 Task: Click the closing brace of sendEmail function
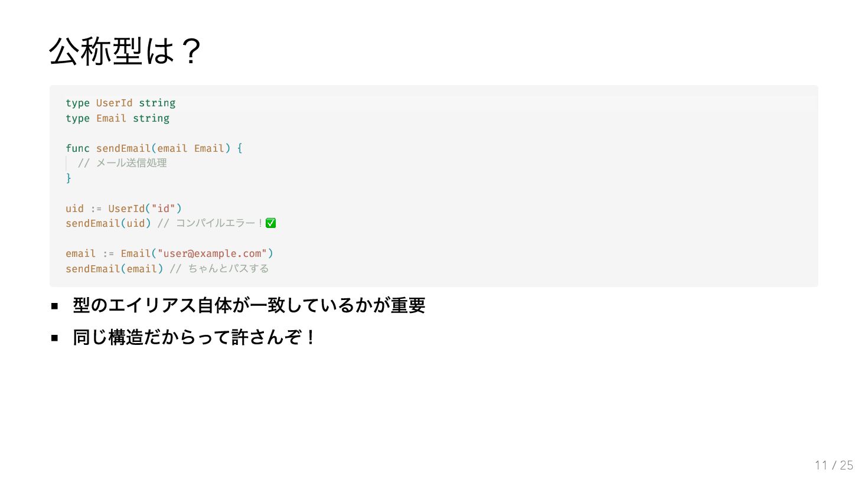[68, 178]
